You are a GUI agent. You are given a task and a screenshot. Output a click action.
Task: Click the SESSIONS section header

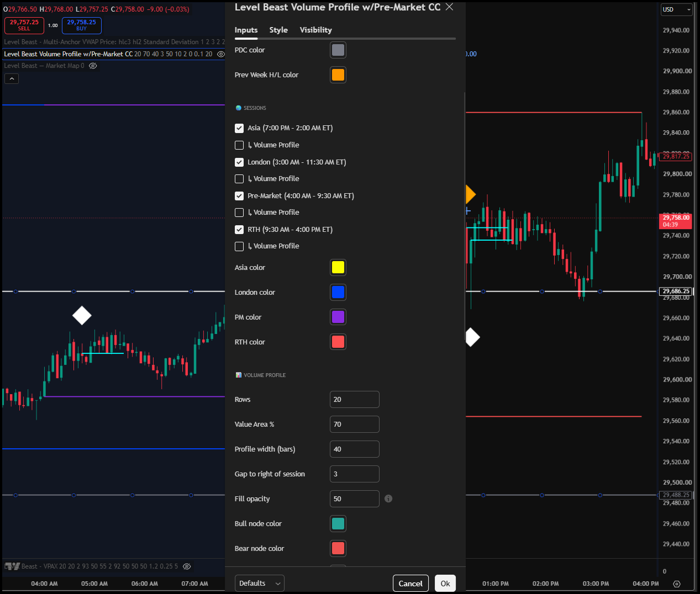(x=255, y=108)
